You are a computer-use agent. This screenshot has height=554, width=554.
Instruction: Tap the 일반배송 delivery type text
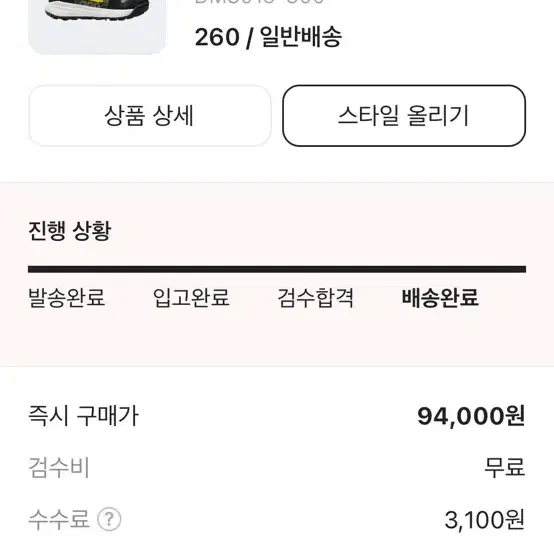click(301, 37)
